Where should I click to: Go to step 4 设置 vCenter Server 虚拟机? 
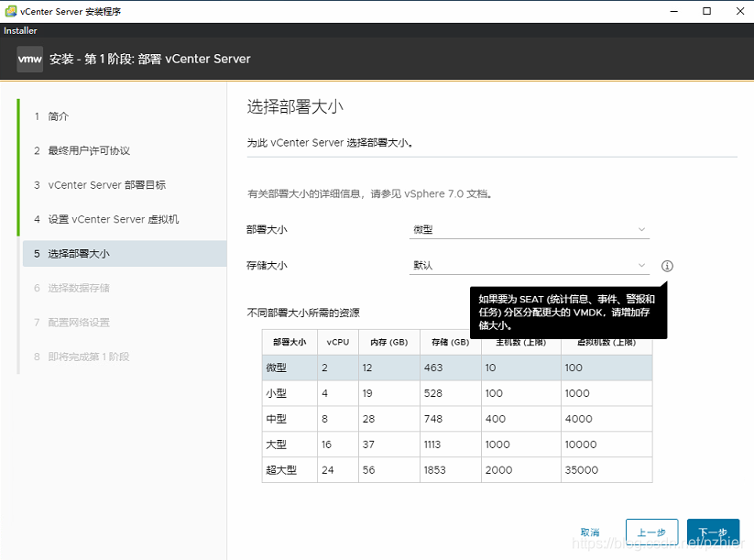tap(113, 219)
